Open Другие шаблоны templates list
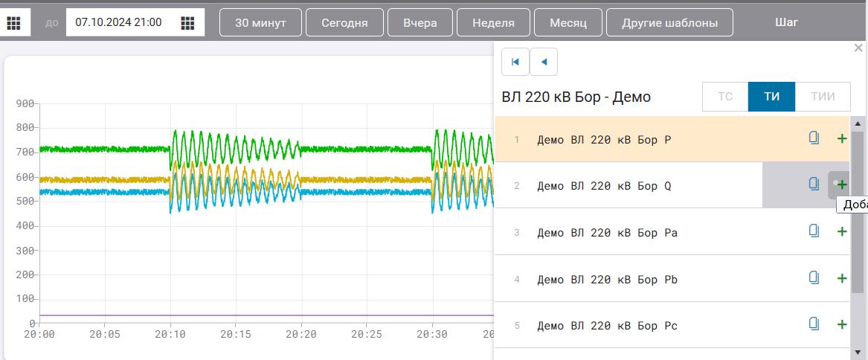Image resolution: width=868 pixels, height=360 pixels. (x=669, y=22)
